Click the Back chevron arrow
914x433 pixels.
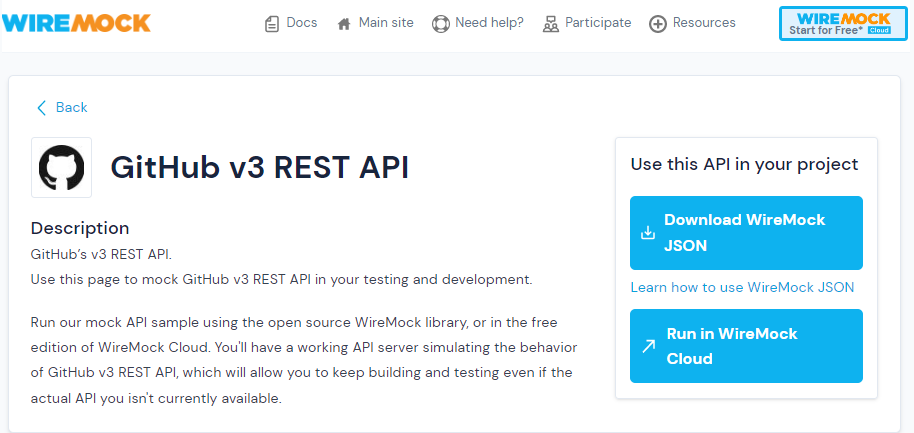pyautogui.click(x=41, y=108)
